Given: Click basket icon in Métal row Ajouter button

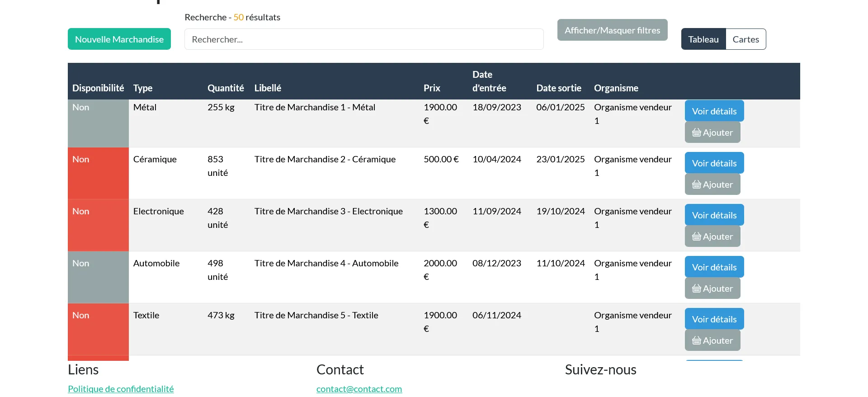Looking at the screenshot, I should coord(696,132).
